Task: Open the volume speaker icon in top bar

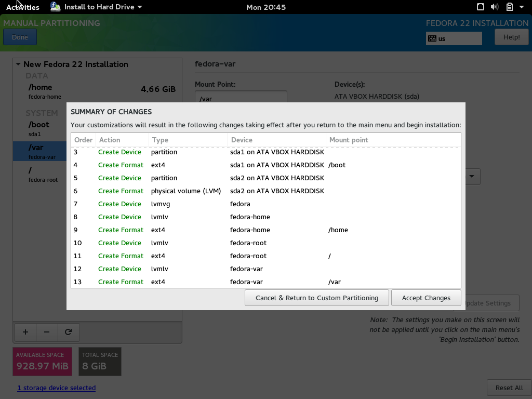Action: 495,7
